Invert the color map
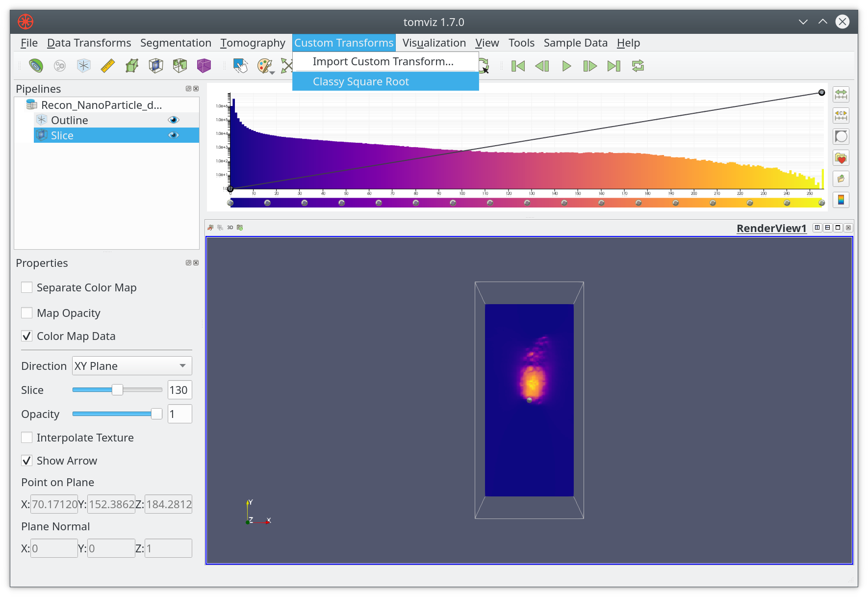 (x=841, y=136)
